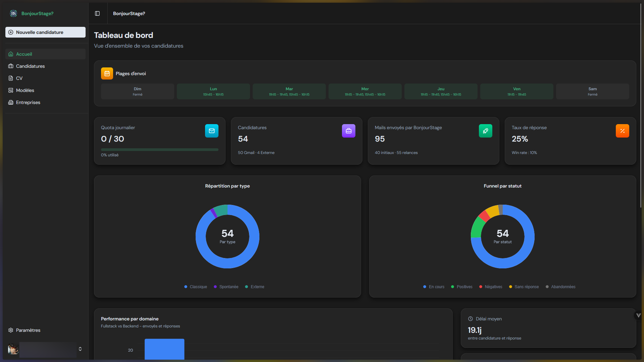Click the Quota journalier progress bar
This screenshot has height=362, width=644.
point(159,150)
